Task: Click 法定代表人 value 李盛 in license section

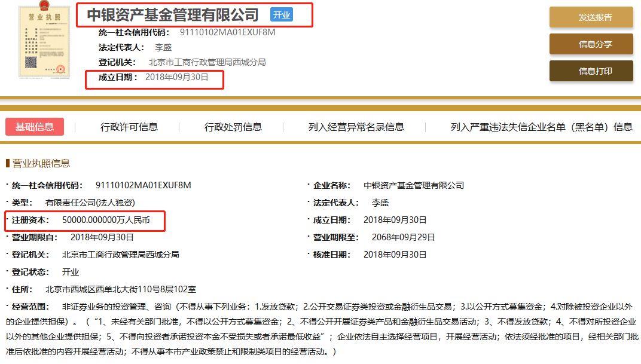Action: (x=380, y=203)
